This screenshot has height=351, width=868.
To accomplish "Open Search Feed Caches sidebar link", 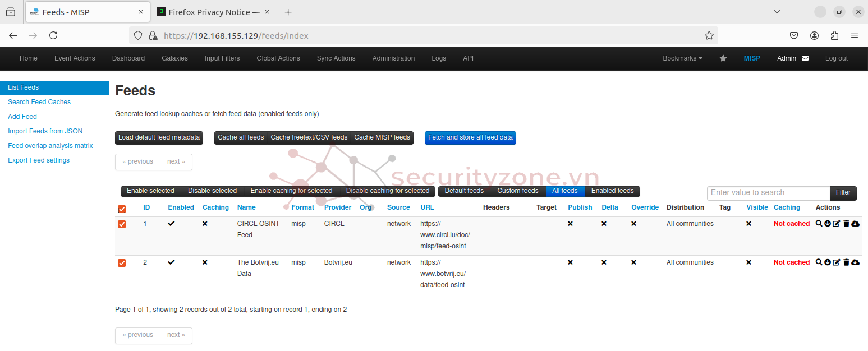I will pyautogui.click(x=39, y=102).
